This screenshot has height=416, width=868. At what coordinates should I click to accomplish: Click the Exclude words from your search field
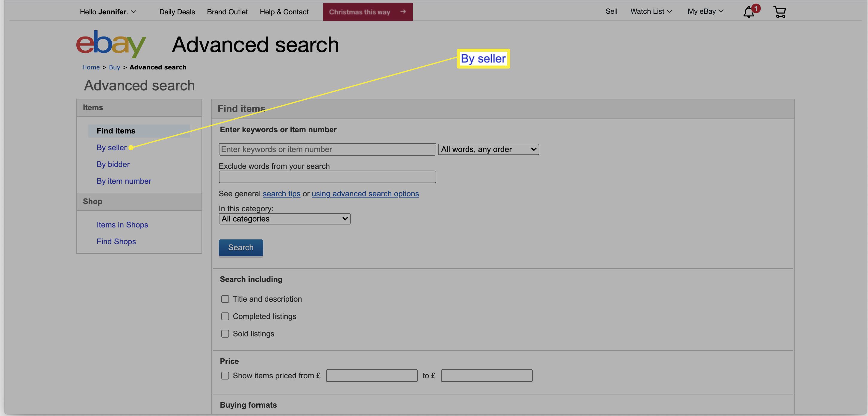(x=327, y=177)
